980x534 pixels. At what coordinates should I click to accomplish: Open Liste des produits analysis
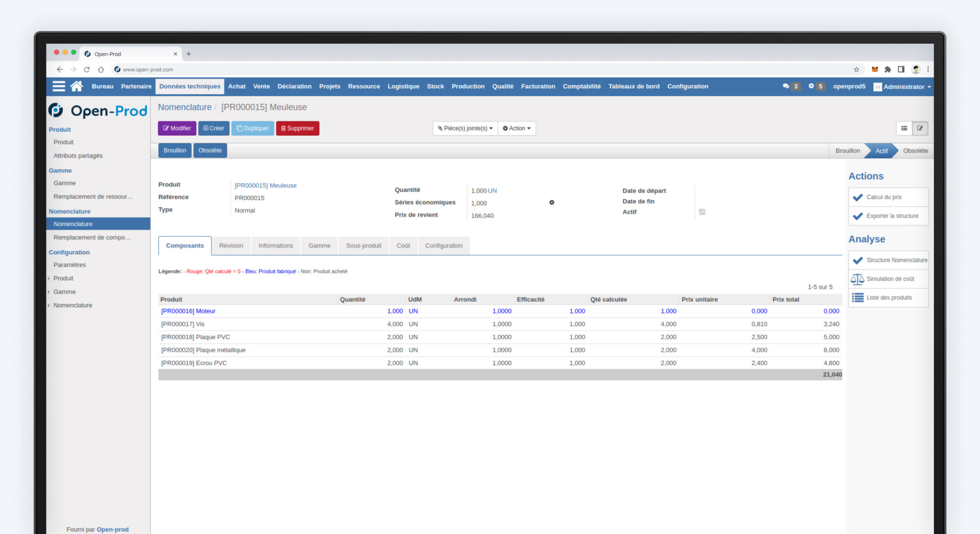tap(888, 297)
